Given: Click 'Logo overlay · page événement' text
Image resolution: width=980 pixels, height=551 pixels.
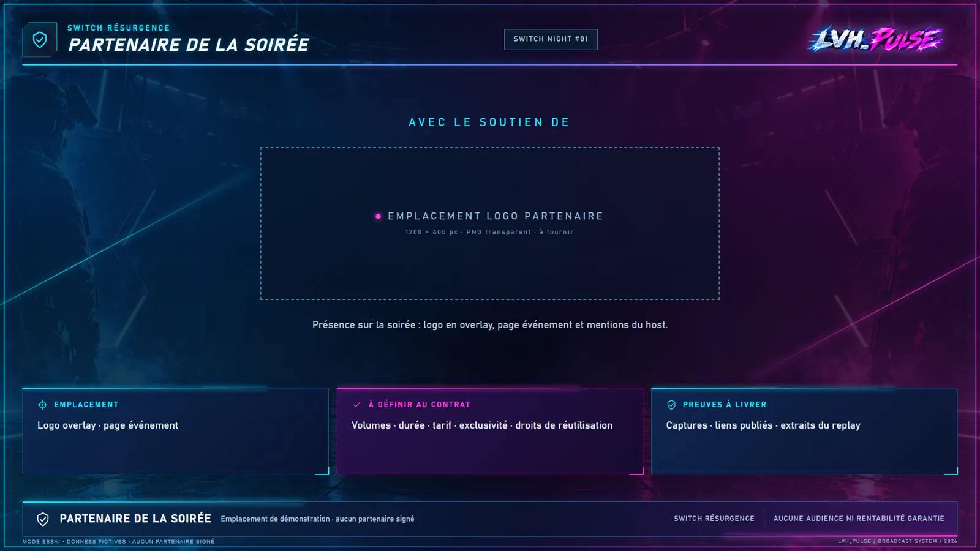Looking at the screenshot, I should point(108,425).
